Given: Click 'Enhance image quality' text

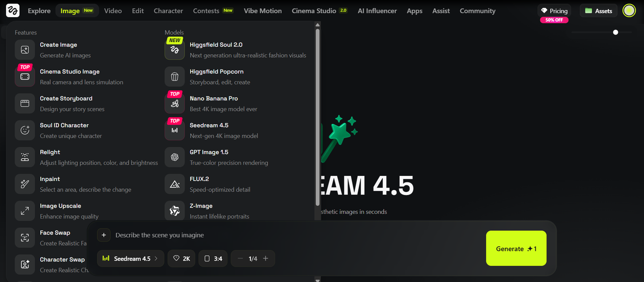Looking at the screenshot, I should pyautogui.click(x=69, y=217).
